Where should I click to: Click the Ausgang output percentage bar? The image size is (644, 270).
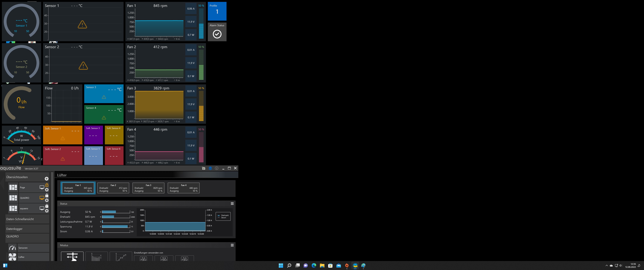pos(116,212)
